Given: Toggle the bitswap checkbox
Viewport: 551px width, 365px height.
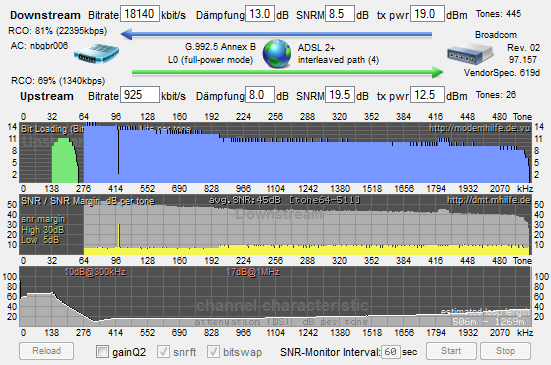Looking at the screenshot, I should 213,351.
